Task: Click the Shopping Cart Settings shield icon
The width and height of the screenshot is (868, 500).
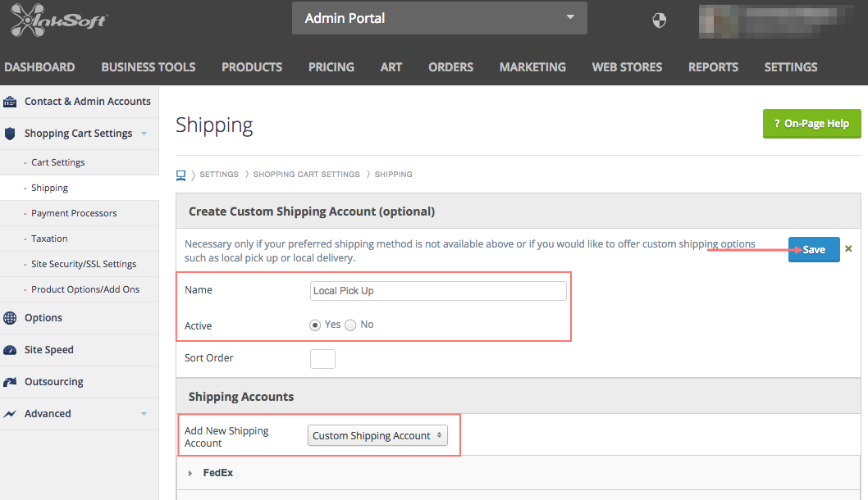Action: tap(10, 133)
